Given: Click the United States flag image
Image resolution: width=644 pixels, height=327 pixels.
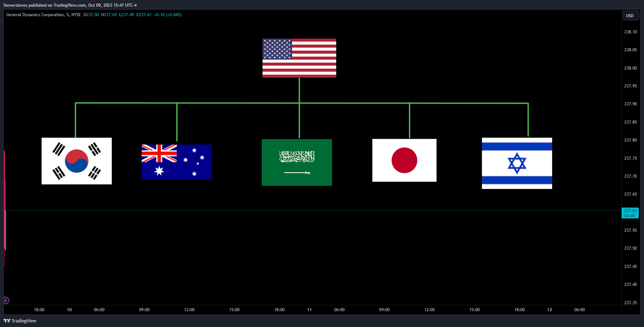Looking at the screenshot, I should pos(299,58).
